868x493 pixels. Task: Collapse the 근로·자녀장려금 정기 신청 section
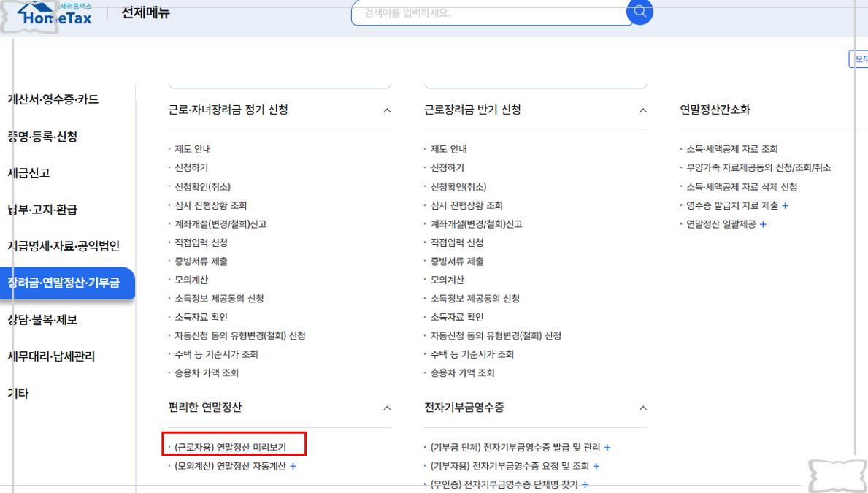(387, 110)
